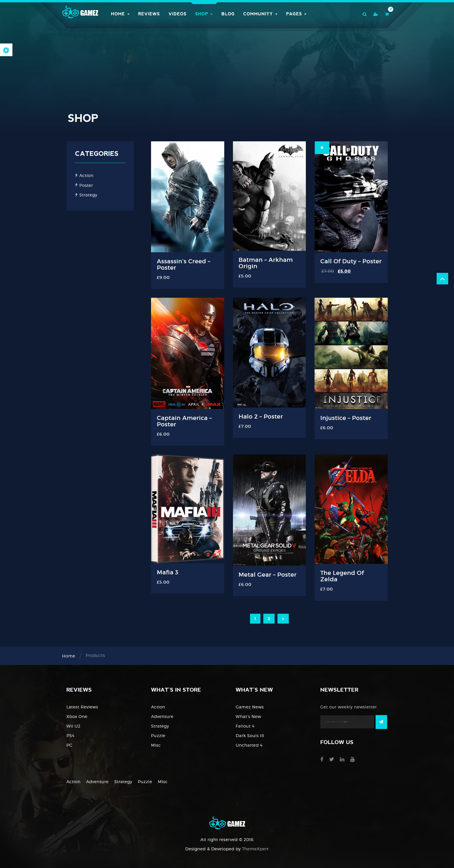Click the Home breadcrumb link
This screenshot has height=868, width=454.
pos(69,656)
